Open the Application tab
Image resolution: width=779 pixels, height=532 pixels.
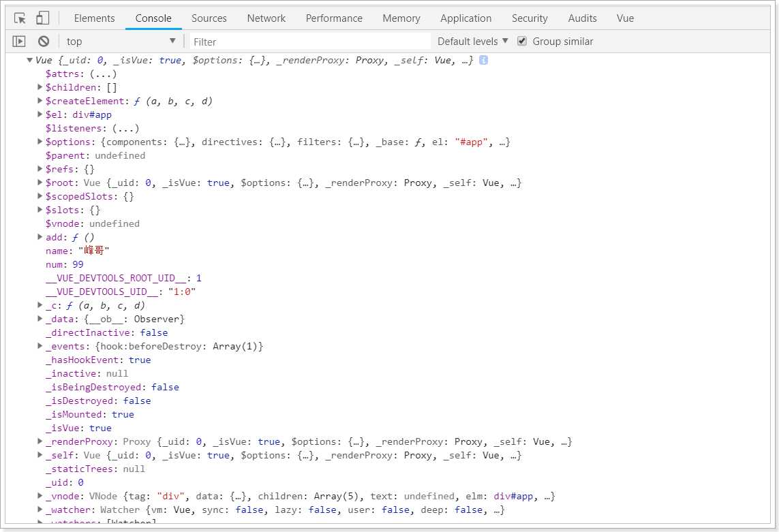[x=465, y=18]
